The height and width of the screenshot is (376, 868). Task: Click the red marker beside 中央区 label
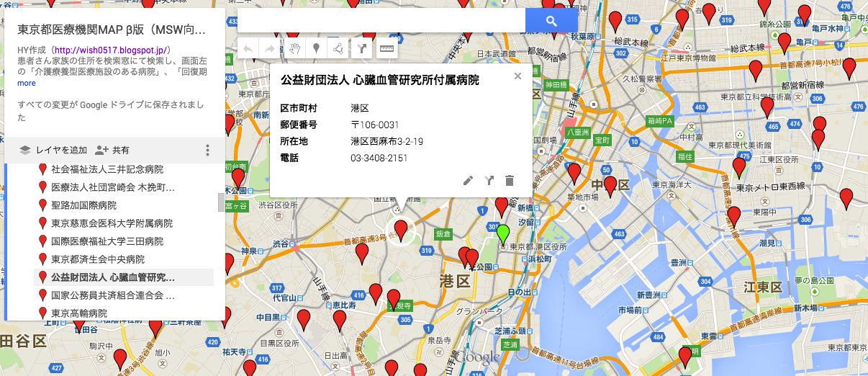[x=610, y=186]
